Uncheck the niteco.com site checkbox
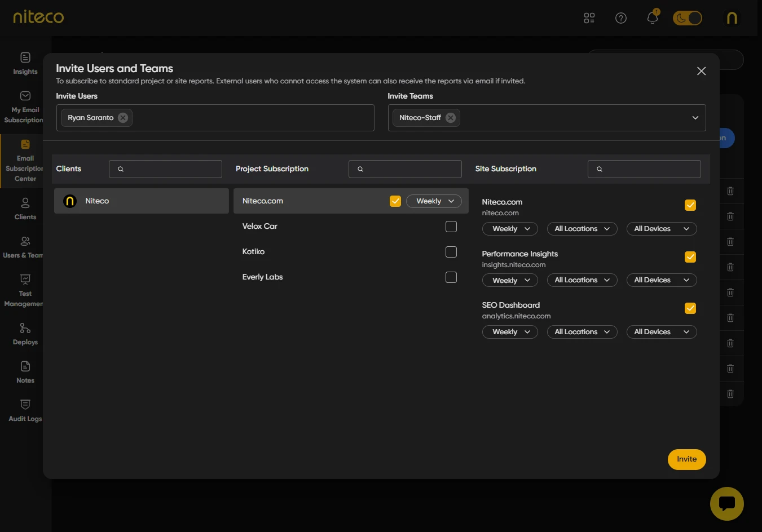This screenshot has width=762, height=532. 690,205
